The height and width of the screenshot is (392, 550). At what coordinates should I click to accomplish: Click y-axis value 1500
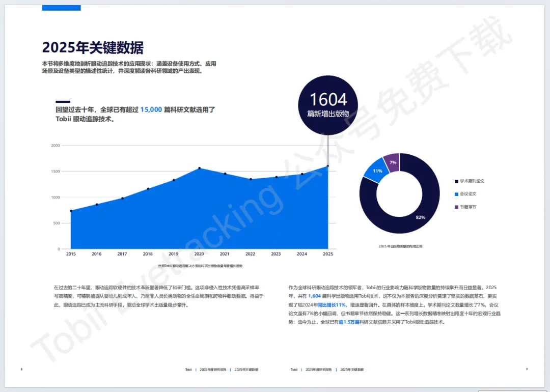point(56,172)
